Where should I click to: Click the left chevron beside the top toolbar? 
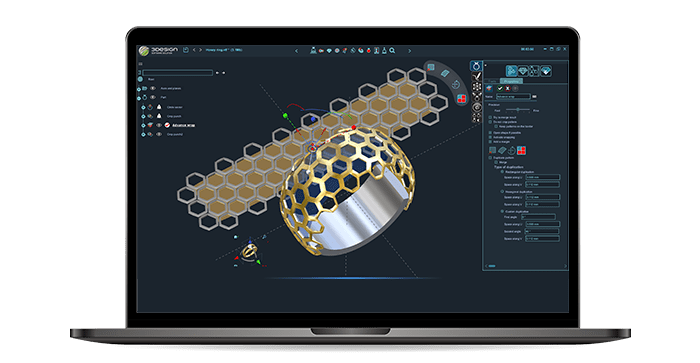[x=296, y=51]
